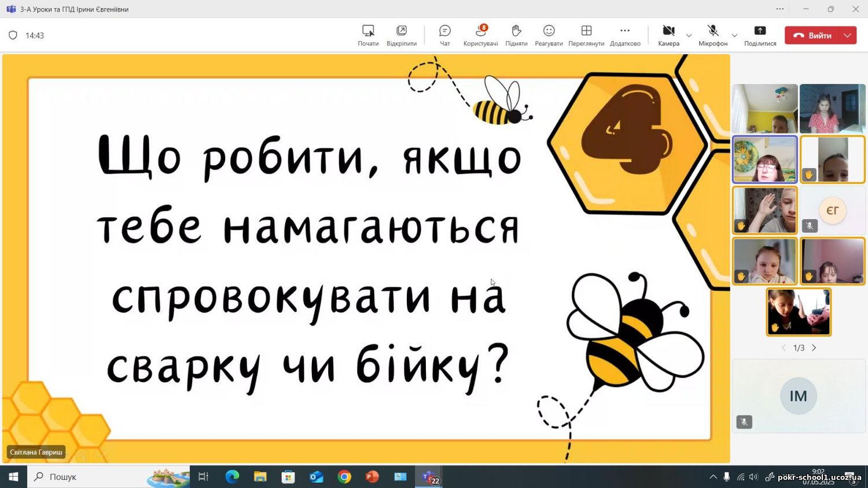The width and height of the screenshot is (868, 488).
Task: Open the Додатково more menu
Action: pyautogui.click(x=625, y=35)
